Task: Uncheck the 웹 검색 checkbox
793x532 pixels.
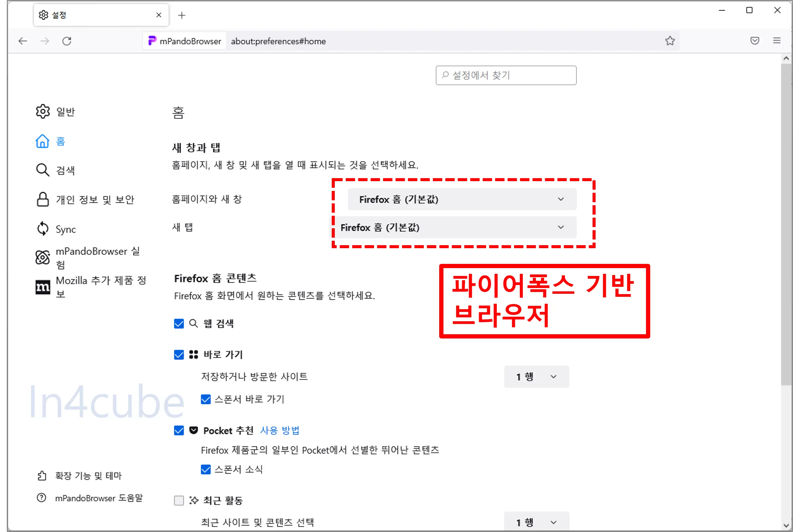Action: coord(179,323)
